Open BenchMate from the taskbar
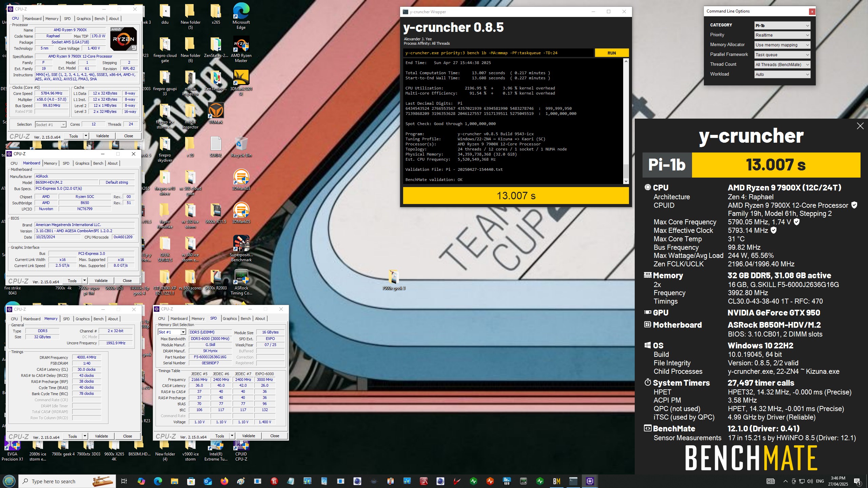Image resolution: width=868 pixels, height=488 pixels. pyautogui.click(x=556, y=481)
